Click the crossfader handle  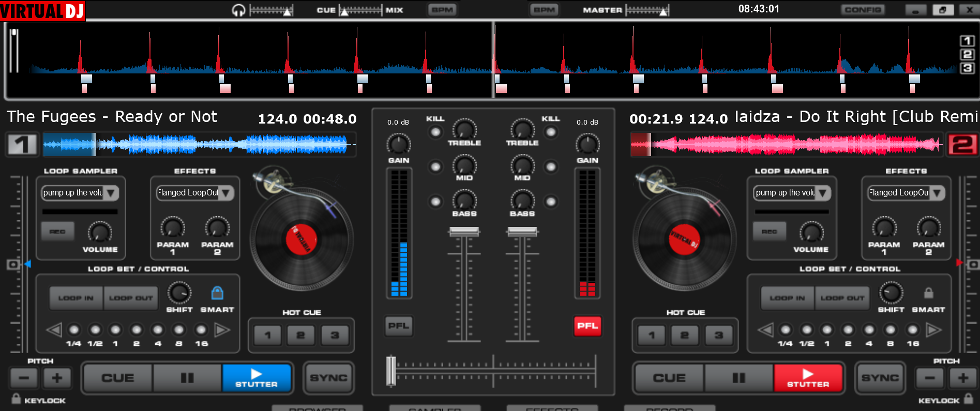[x=391, y=371]
